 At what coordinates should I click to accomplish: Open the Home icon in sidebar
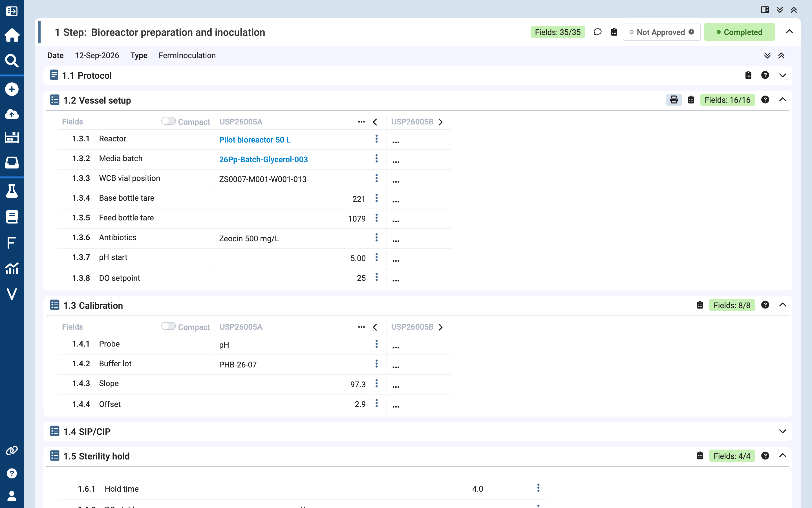point(12,35)
